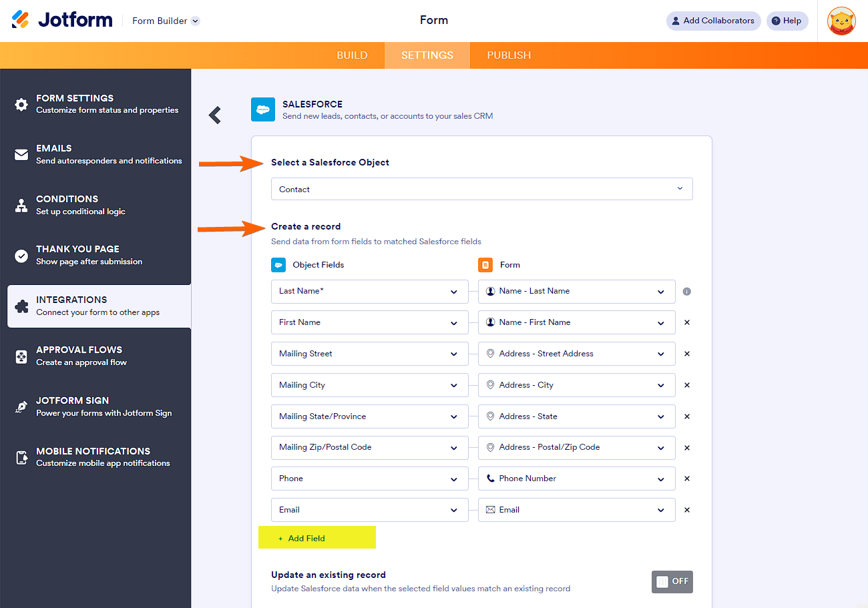Open the Phone Number form field dropdown
This screenshot has height=608, width=868.
pyautogui.click(x=576, y=479)
